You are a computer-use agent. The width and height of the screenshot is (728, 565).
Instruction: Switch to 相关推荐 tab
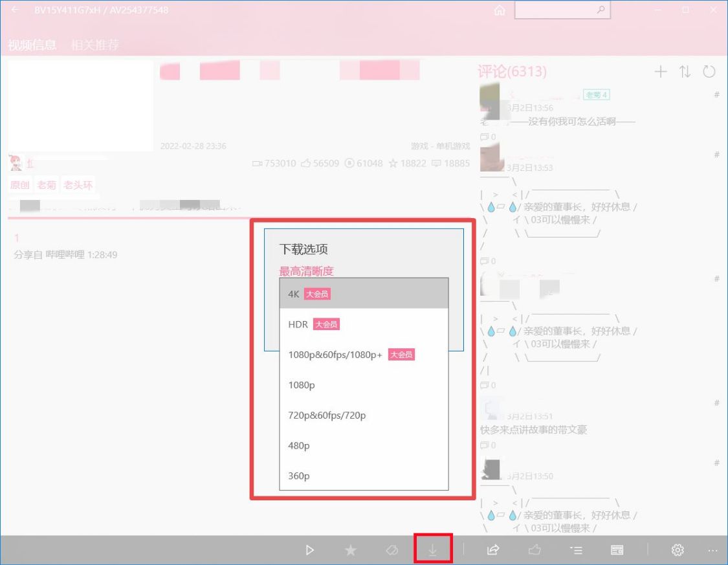pyautogui.click(x=95, y=45)
